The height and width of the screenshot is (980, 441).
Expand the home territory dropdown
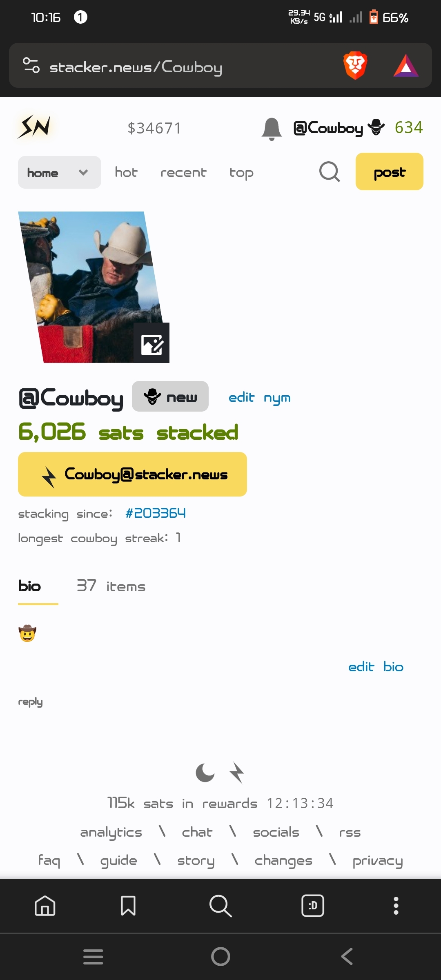60,172
